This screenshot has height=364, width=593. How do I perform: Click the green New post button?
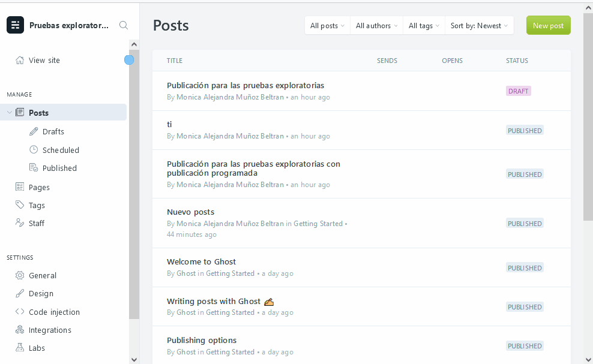548,25
